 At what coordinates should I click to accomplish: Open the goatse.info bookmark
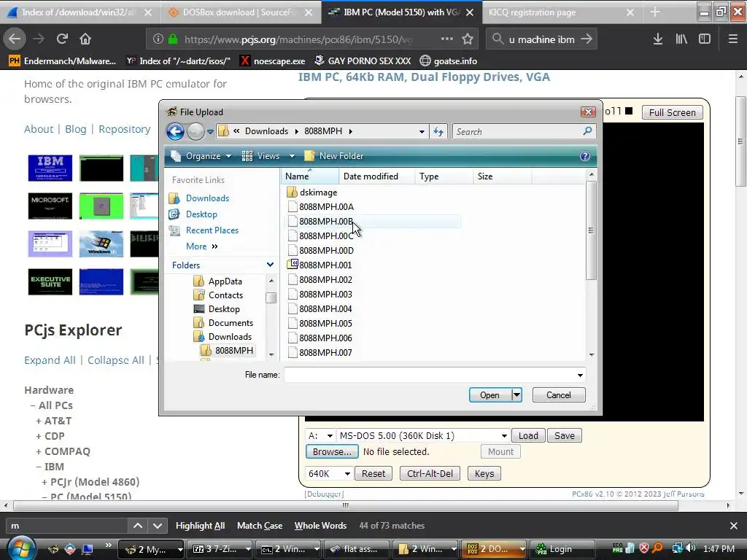pos(449,61)
